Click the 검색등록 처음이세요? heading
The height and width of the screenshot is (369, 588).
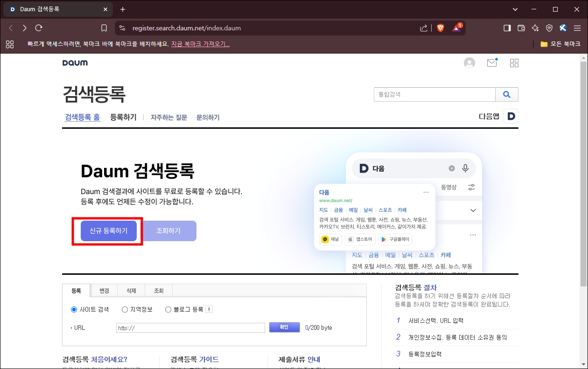(x=95, y=359)
